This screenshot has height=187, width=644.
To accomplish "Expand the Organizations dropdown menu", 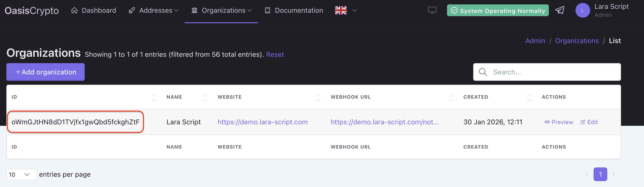I will 221,11.
